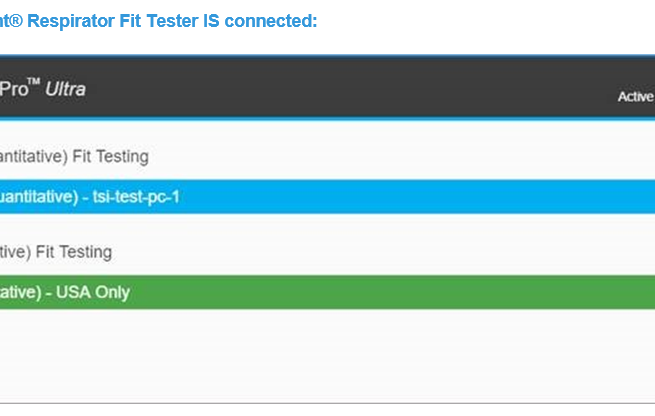Click the blue accent line under the header
Screen dimensions: 655x416
tap(328, 119)
